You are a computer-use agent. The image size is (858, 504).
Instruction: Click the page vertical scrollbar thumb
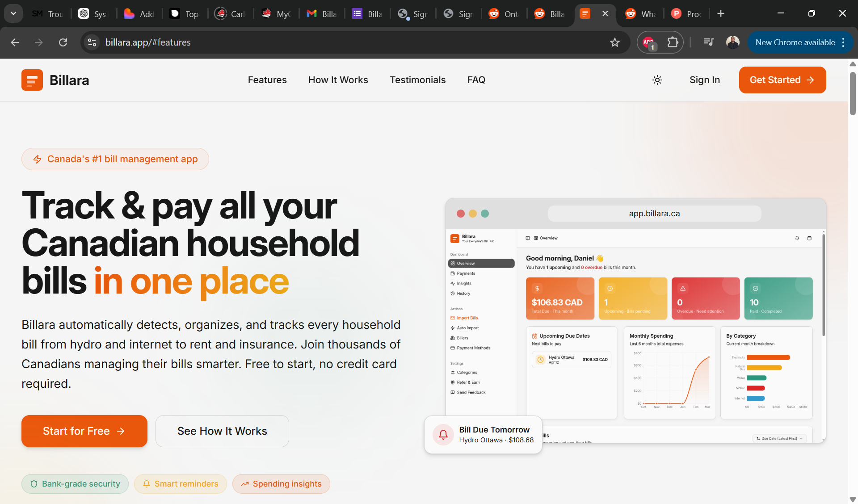pos(853,93)
